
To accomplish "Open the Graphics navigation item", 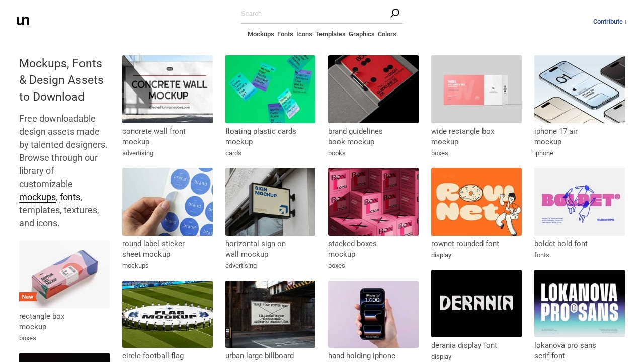I will [361, 34].
